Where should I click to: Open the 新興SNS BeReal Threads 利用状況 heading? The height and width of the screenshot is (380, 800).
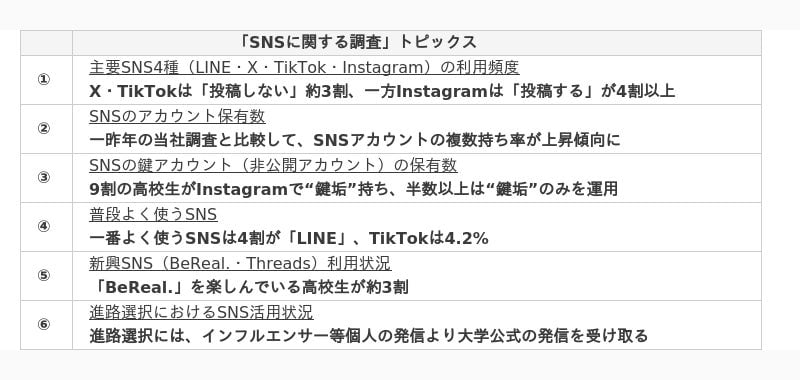click(x=240, y=263)
